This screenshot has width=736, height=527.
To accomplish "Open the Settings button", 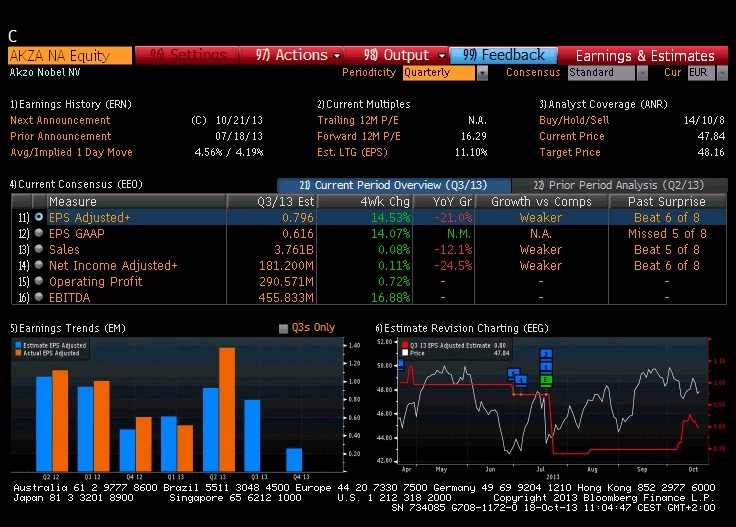I will (x=187, y=55).
